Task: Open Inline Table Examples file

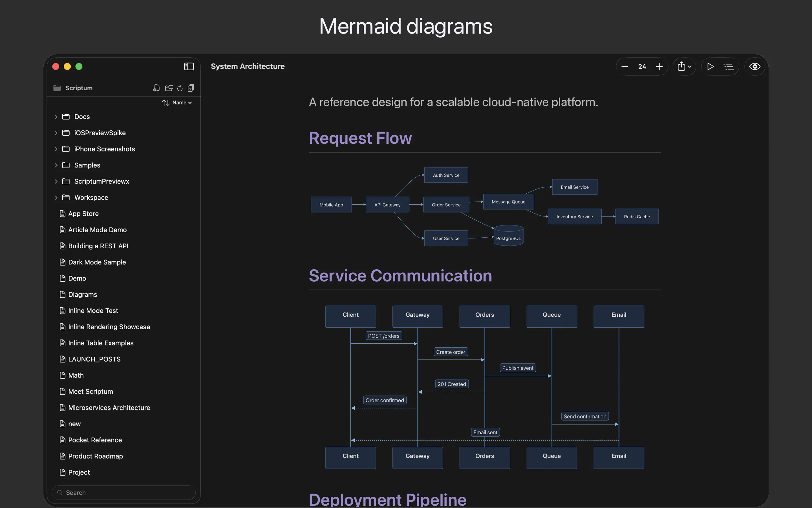Action: (123, 343)
